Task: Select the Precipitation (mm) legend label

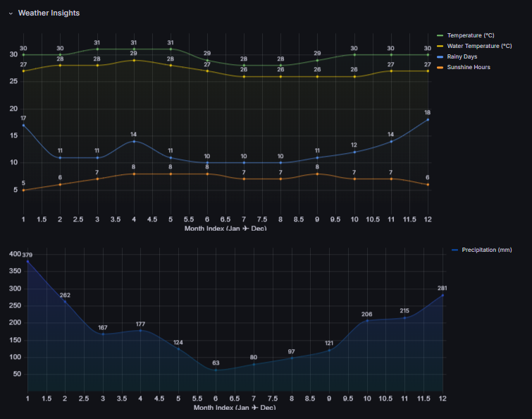Action: click(x=486, y=250)
